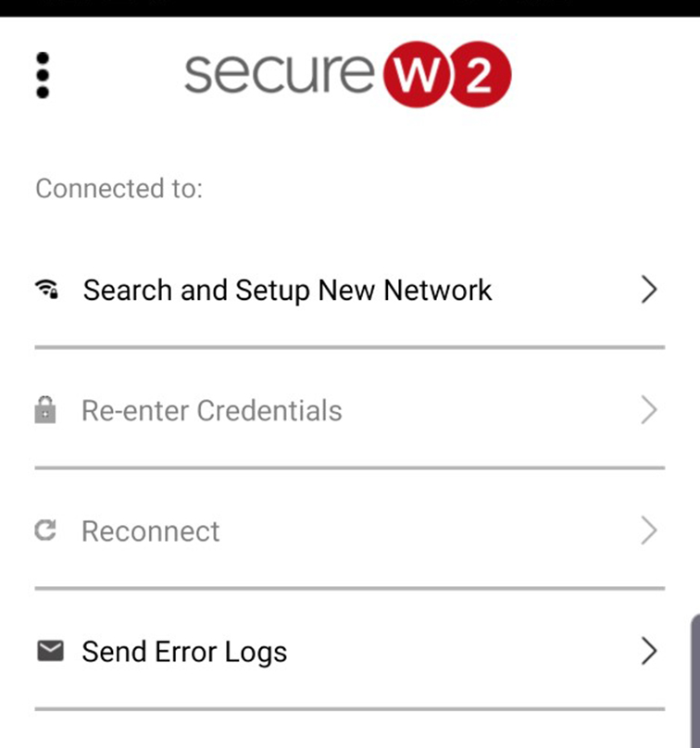The height and width of the screenshot is (748, 700).
Task: Click the Wi-Fi search icon
Action: click(45, 290)
